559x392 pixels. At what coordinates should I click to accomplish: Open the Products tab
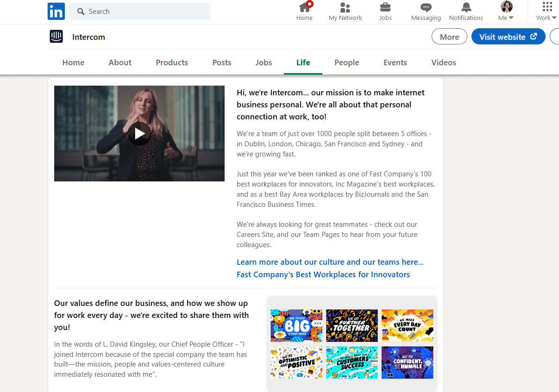[x=172, y=62]
